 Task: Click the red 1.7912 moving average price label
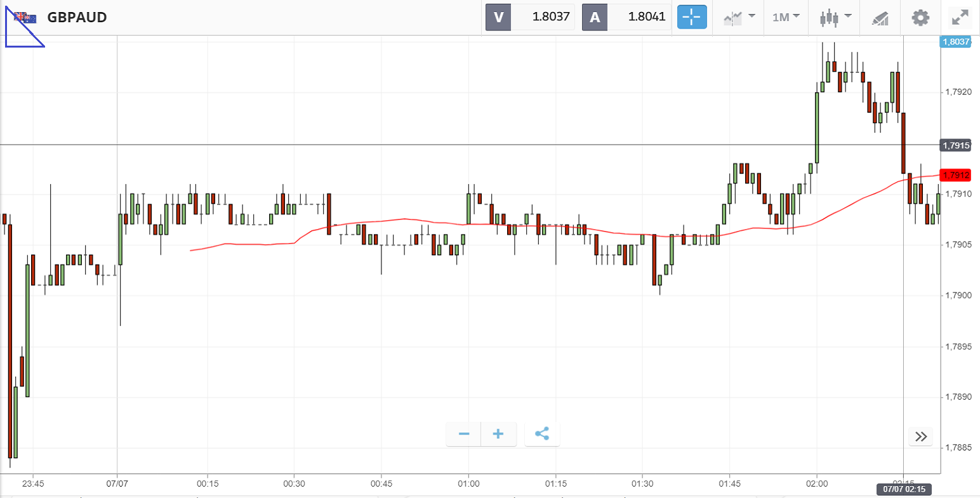[955, 175]
